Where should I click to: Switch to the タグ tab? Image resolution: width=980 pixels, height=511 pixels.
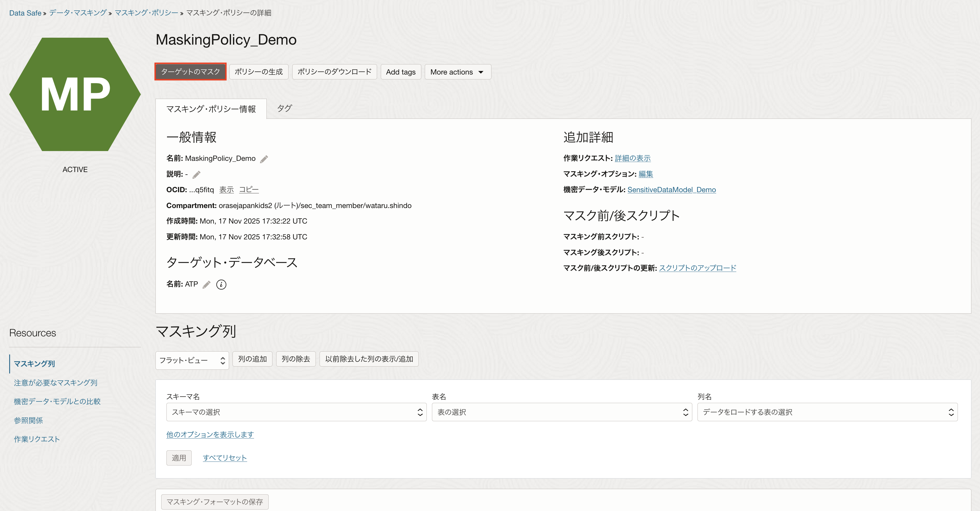284,108
